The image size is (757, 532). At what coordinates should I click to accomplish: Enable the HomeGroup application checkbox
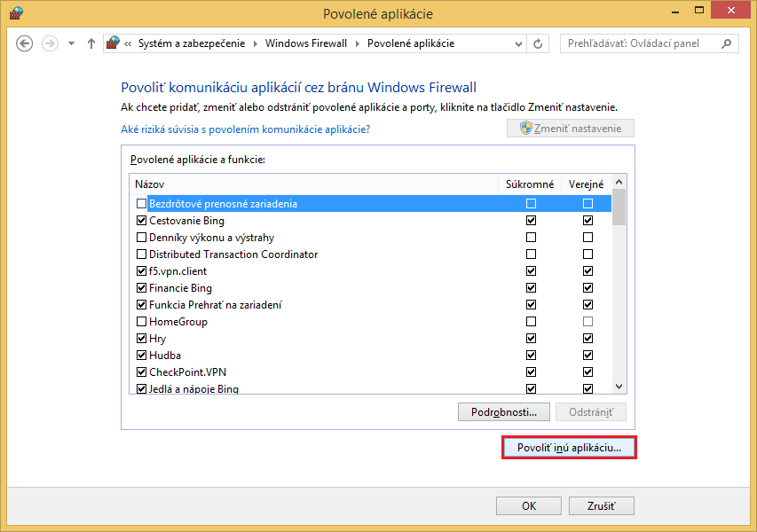tap(141, 322)
